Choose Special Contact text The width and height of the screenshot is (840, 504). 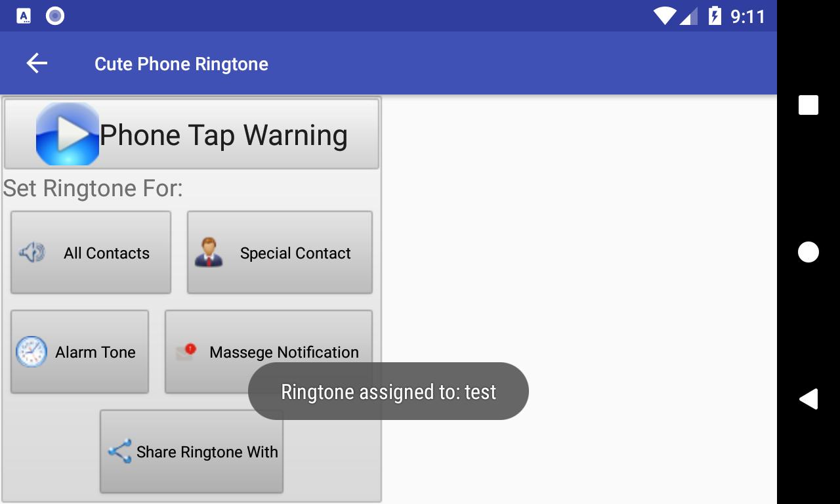coord(295,253)
